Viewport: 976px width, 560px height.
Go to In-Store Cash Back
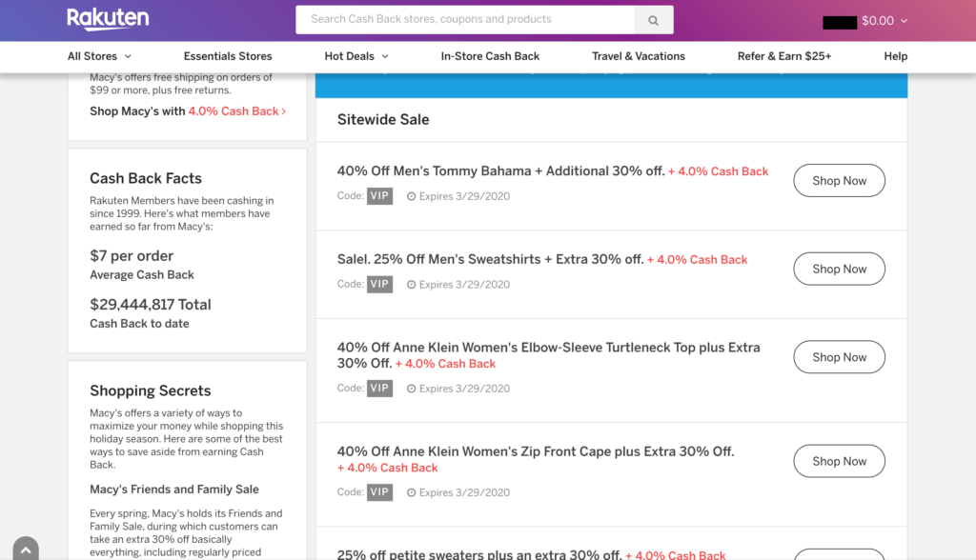coord(490,56)
